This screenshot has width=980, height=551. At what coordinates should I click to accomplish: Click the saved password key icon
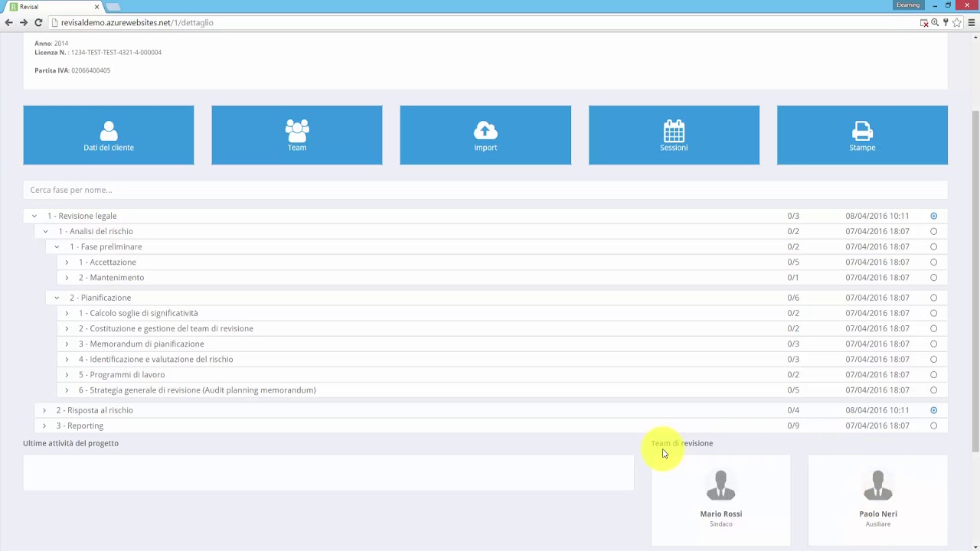pyautogui.click(x=946, y=23)
